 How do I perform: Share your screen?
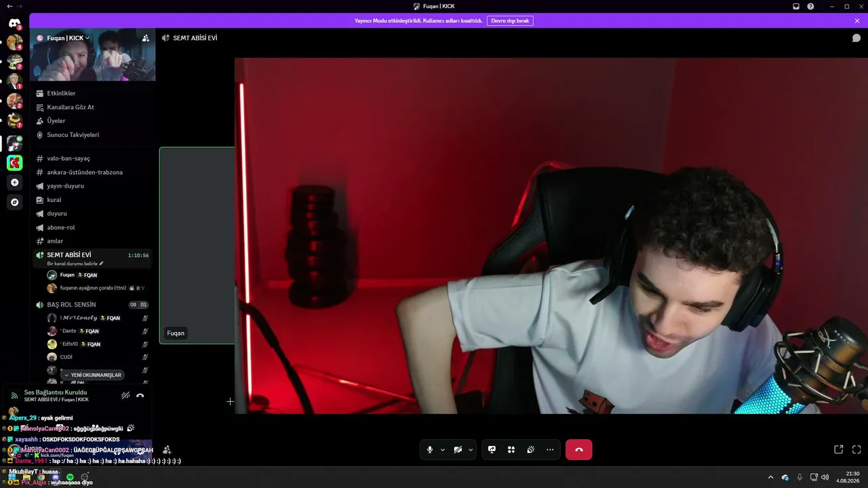[492, 449]
